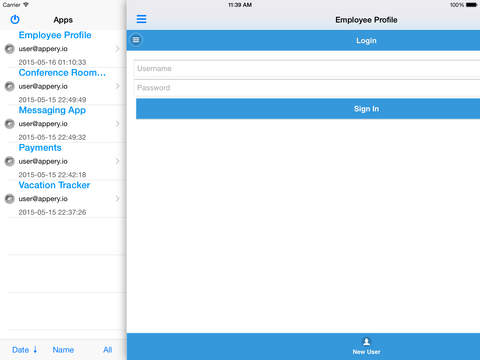Sort the apps list by Name
This screenshot has width=480, height=360.
click(63, 350)
